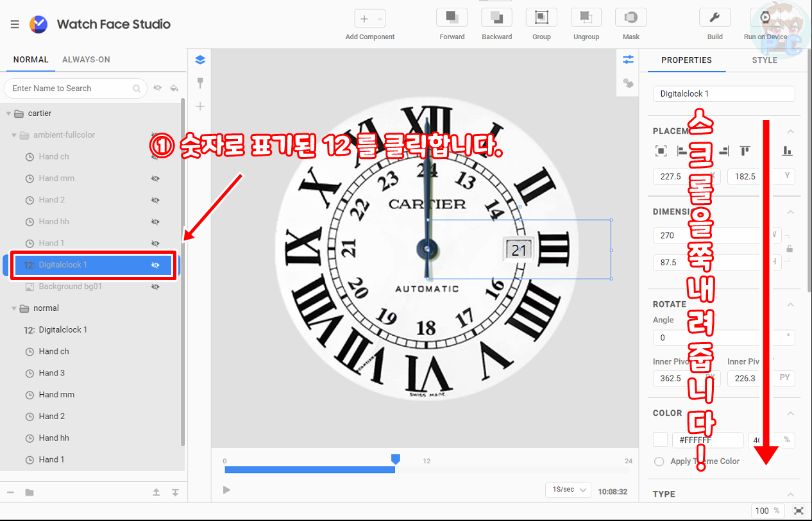Click the blue timeline playhead marker
Screen dimensions: 812x521
(396, 459)
